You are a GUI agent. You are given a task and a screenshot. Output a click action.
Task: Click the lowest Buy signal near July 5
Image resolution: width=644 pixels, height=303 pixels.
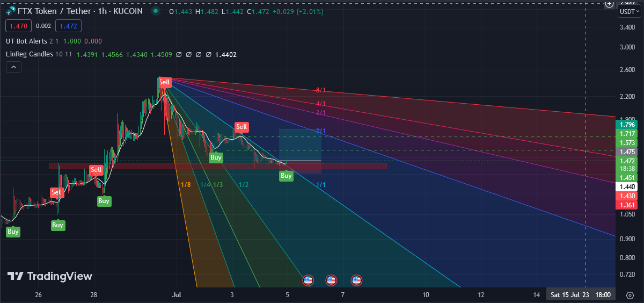[x=286, y=176]
